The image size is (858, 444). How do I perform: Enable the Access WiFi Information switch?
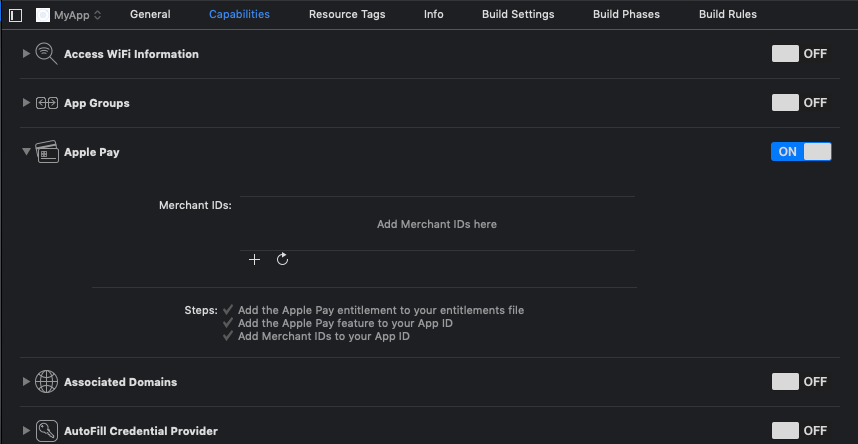point(785,54)
